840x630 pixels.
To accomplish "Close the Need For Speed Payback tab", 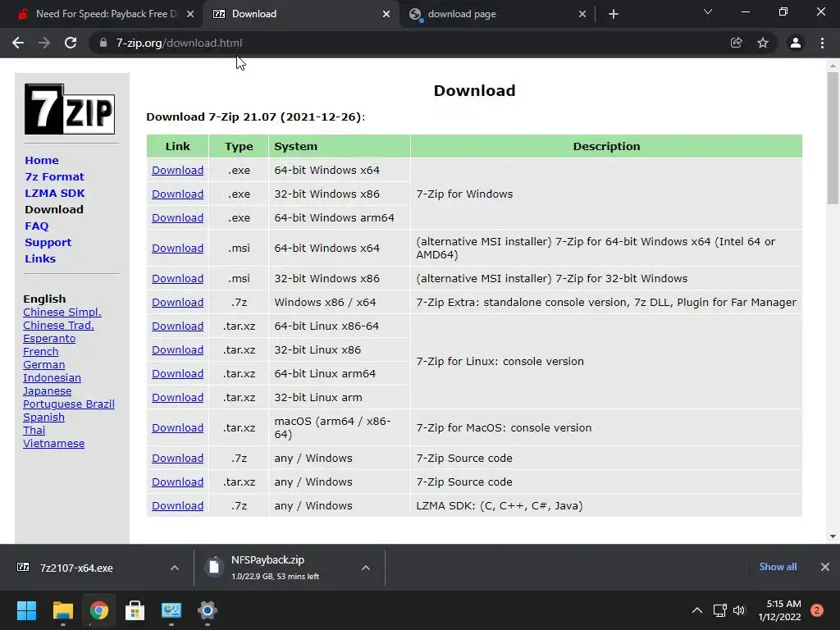I will coord(190,14).
